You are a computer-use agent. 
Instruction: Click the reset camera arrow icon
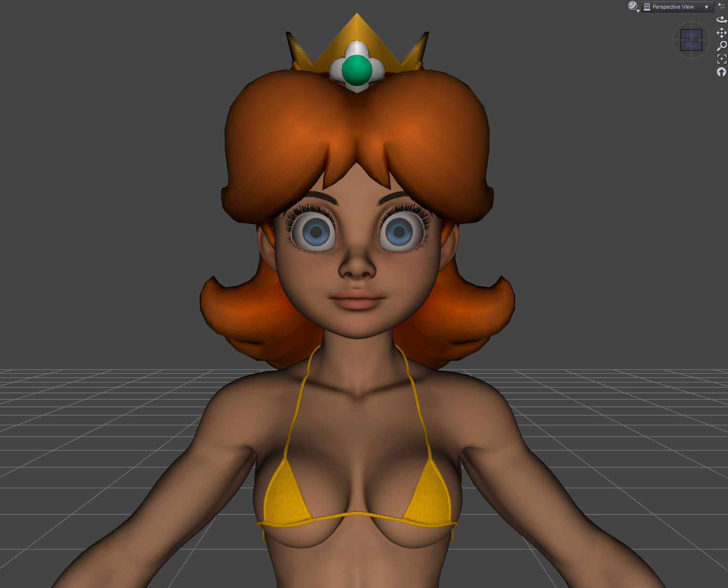point(721,72)
